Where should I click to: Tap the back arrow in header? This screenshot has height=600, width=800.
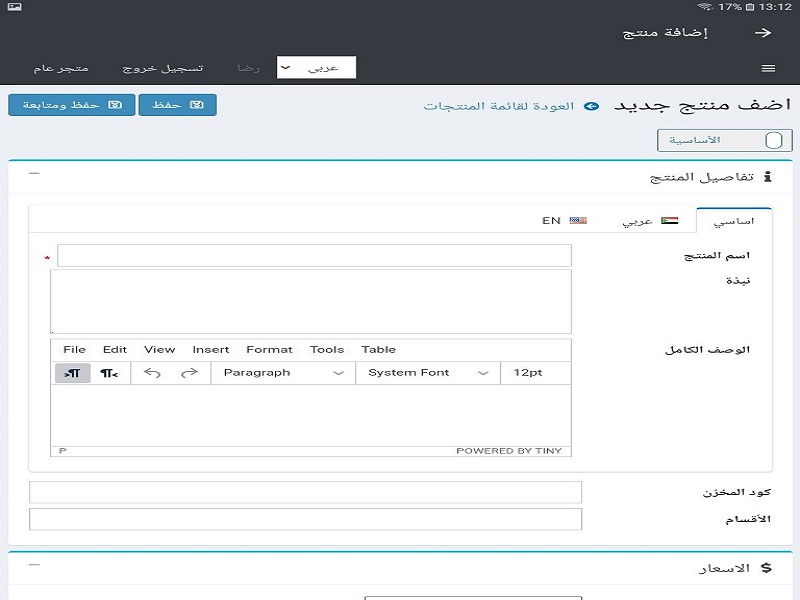(764, 33)
